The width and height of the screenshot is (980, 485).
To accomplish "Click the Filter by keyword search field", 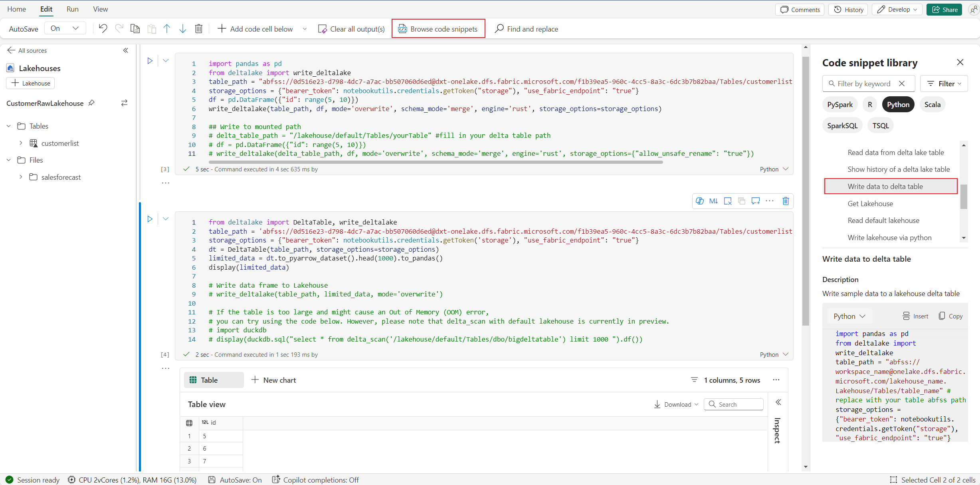I will click(863, 83).
